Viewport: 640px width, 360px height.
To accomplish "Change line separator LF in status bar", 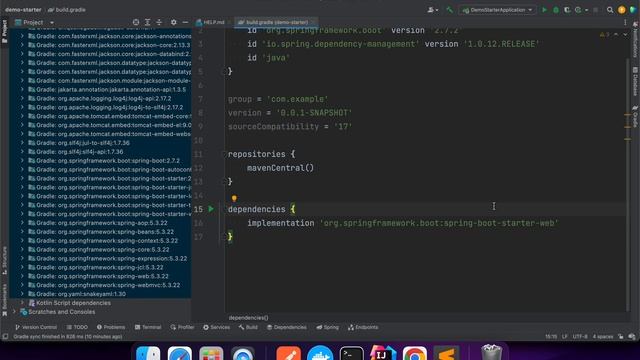I will (x=565, y=337).
